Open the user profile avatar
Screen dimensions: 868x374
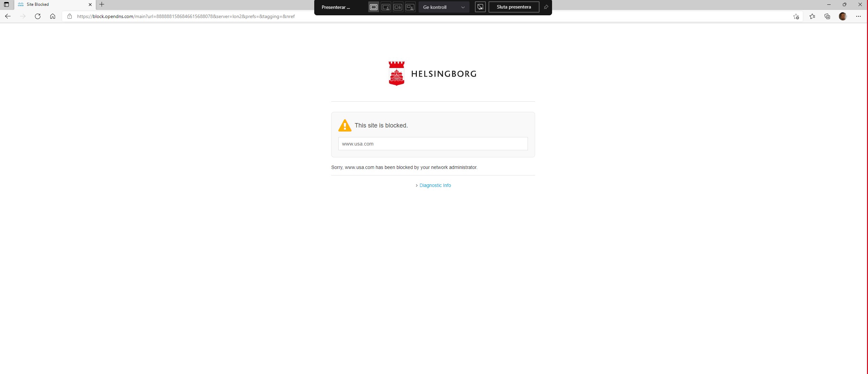(843, 16)
